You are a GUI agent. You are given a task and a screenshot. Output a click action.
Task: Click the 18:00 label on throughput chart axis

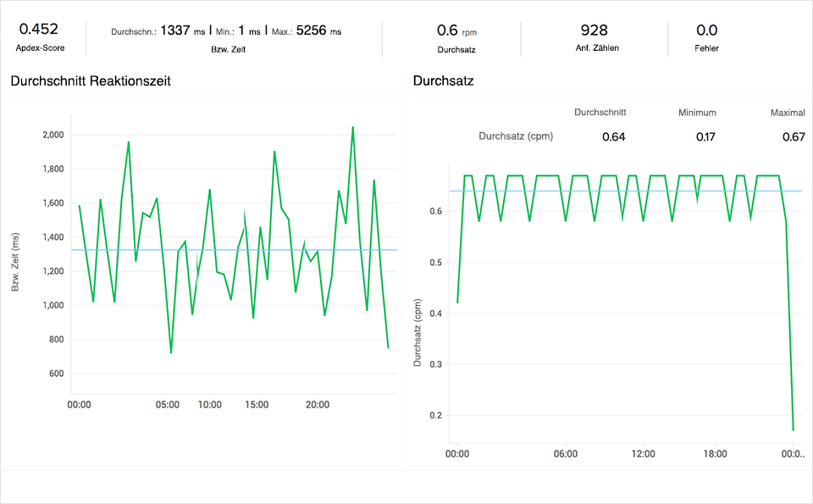(716, 454)
